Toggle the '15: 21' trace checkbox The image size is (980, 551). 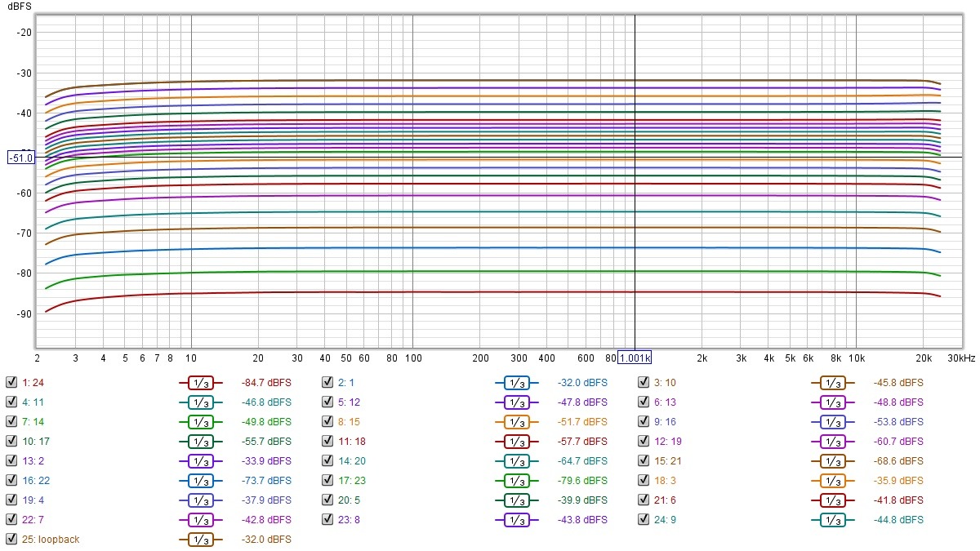[x=644, y=460]
